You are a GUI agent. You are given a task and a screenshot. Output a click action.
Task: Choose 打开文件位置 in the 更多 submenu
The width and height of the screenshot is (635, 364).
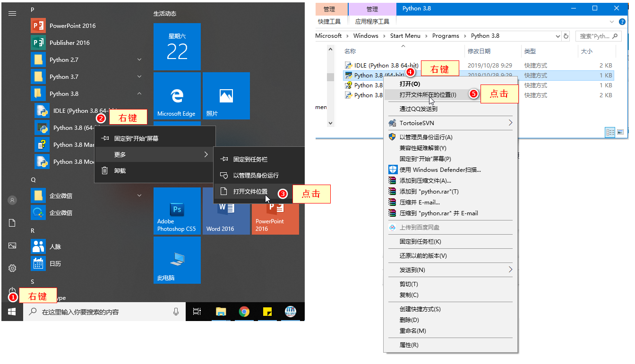tap(259, 191)
